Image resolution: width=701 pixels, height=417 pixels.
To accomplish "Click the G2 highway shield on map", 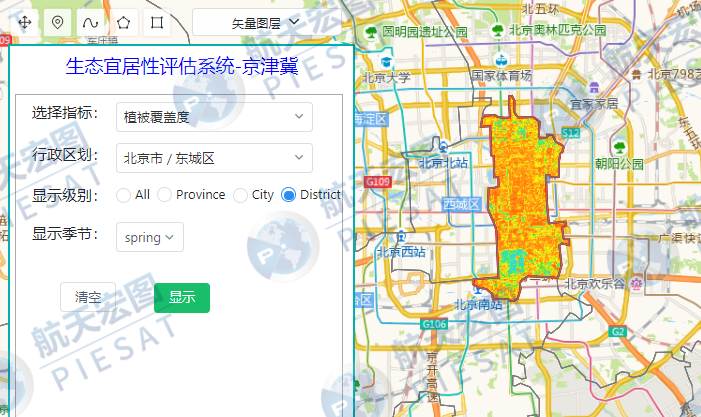I will pos(618,332).
